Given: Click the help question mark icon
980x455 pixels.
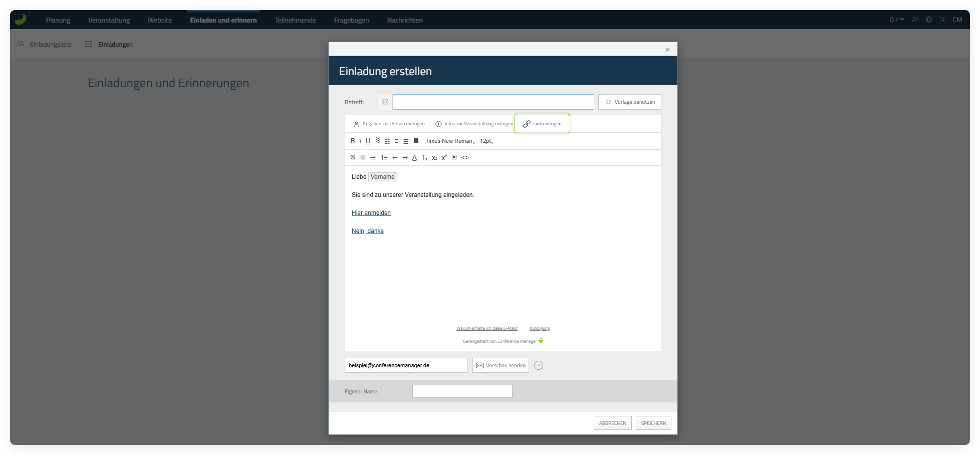Looking at the screenshot, I should click(x=539, y=365).
